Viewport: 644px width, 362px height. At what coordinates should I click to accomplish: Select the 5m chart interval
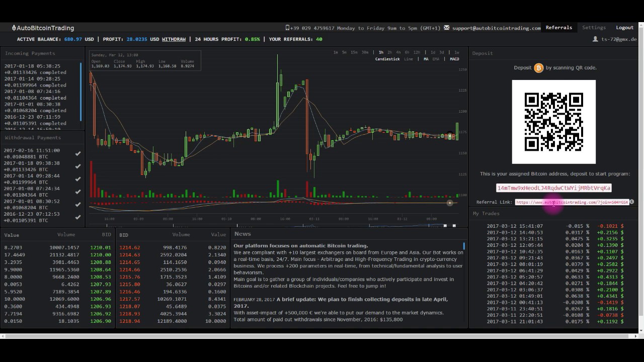point(344,52)
